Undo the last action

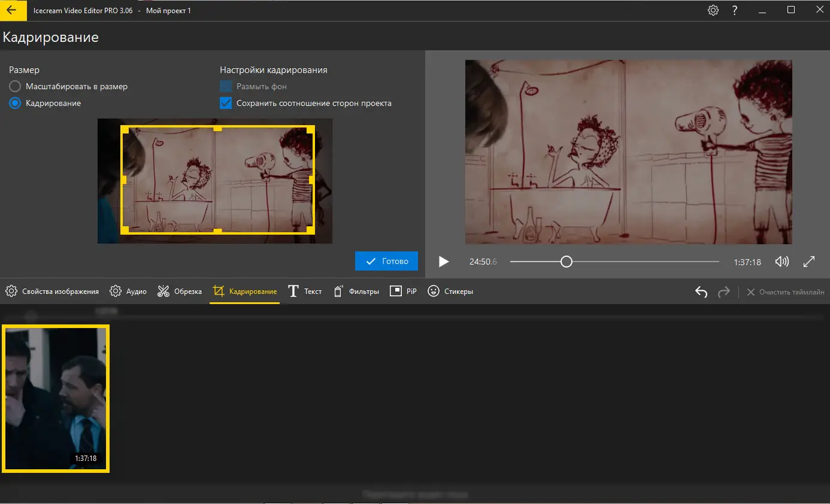701,292
